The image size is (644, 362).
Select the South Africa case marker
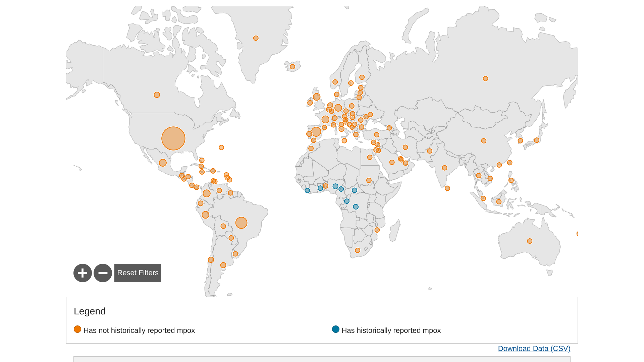coord(358,250)
